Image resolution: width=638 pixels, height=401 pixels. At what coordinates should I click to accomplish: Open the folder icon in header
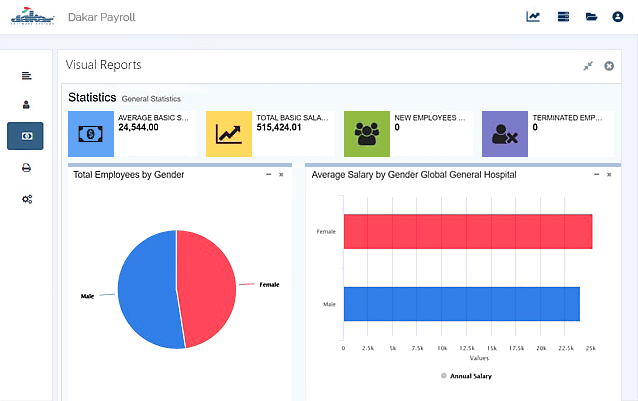coord(591,17)
